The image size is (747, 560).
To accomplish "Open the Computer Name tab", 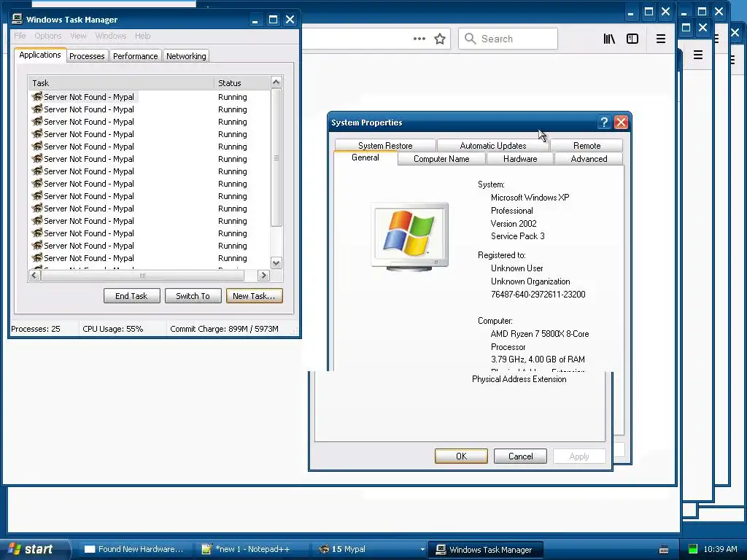I will [x=441, y=158].
